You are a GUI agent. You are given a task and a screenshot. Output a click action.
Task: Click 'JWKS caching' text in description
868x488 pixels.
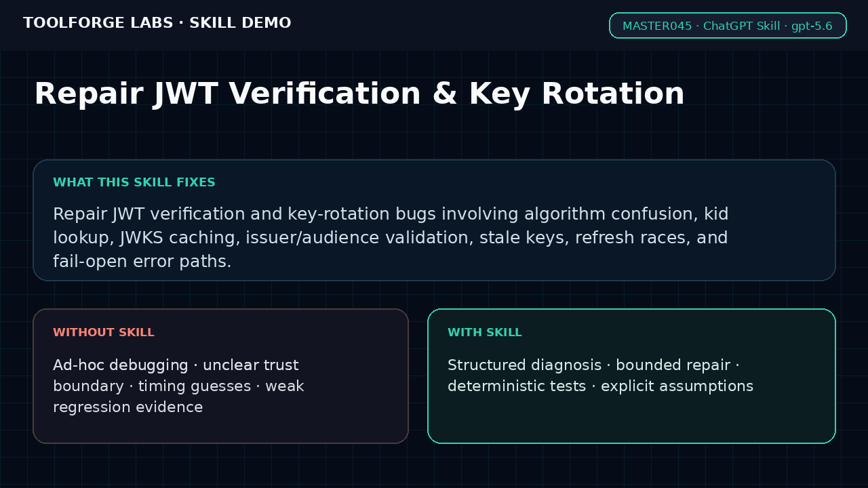179,238
